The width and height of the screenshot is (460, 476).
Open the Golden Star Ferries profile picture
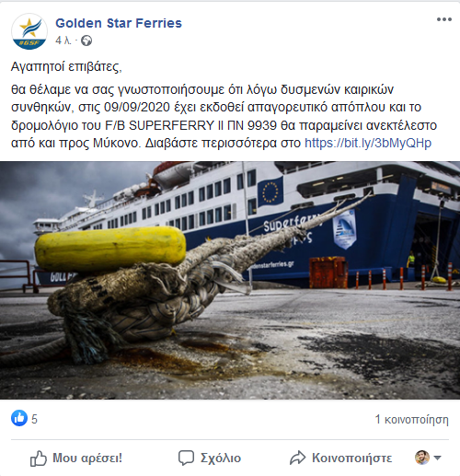point(29,31)
